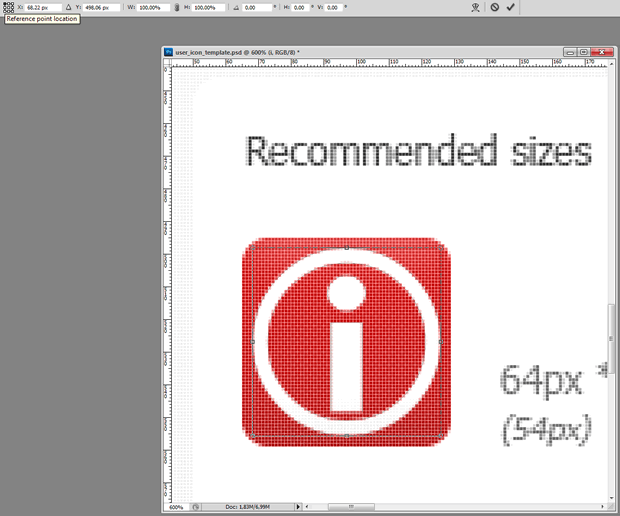Click the top-center transform handle
Screen dimensions: 620x516
tap(347, 248)
